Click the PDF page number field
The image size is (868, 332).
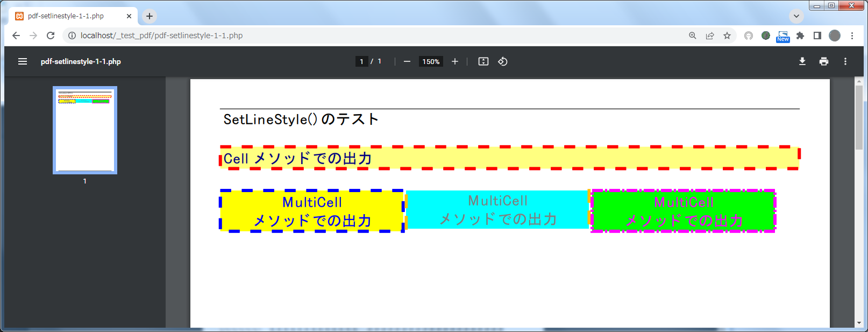pyautogui.click(x=361, y=61)
